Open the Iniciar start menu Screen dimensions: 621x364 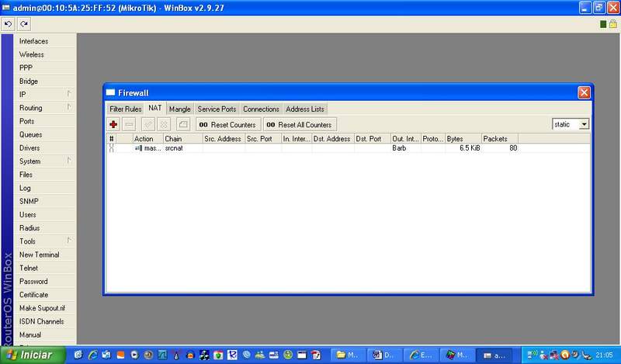32,355
